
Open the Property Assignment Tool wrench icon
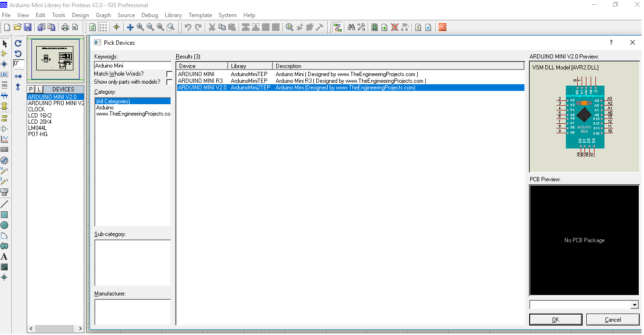click(x=361, y=27)
